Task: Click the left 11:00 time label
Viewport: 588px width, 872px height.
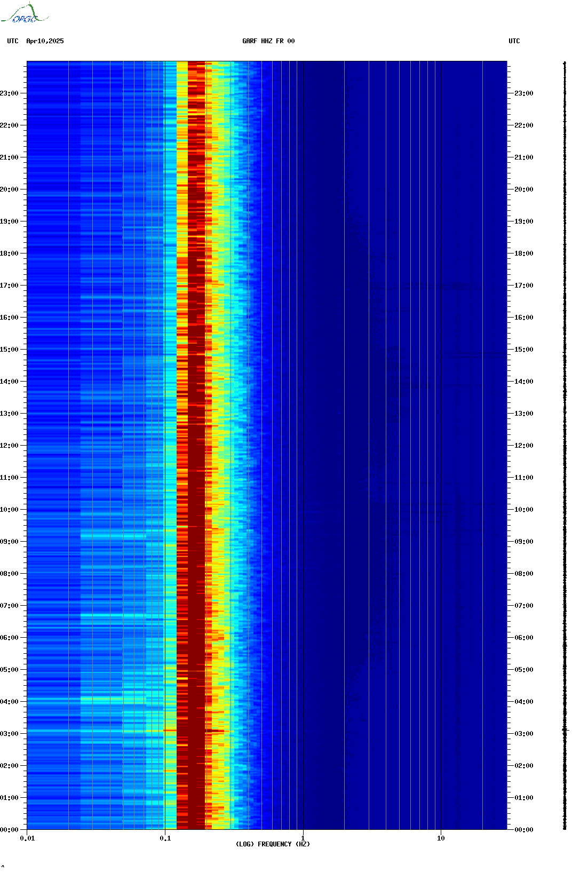Action: [x=9, y=478]
